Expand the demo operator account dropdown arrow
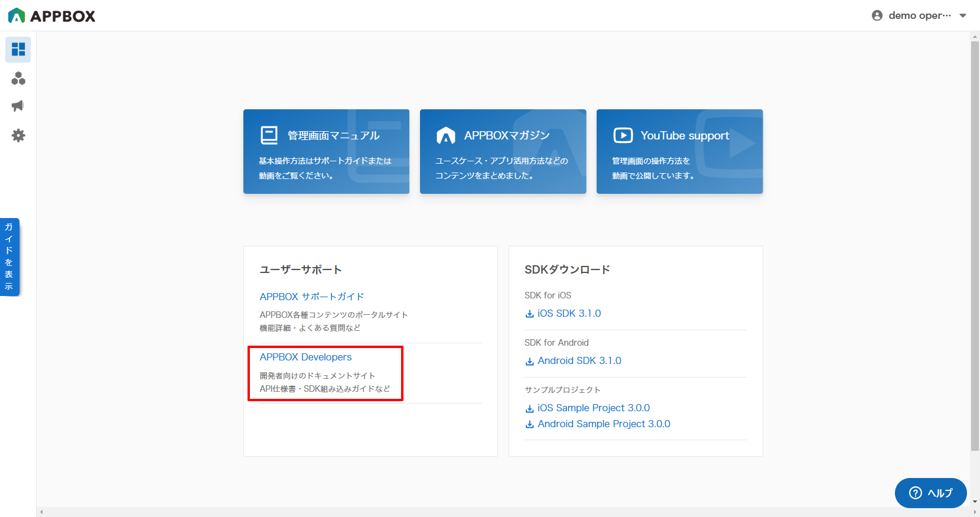The width and height of the screenshot is (980, 517). [x=963, y=16]
